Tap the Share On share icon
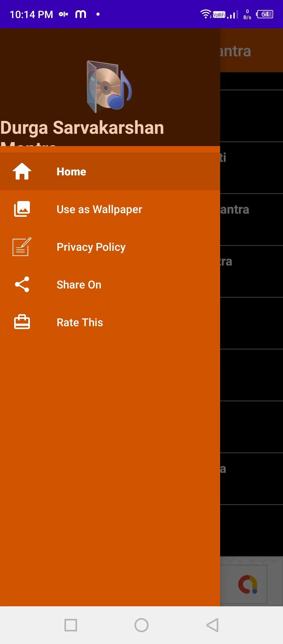This screenshot has height=644, width=283. (x=22, y=285)
